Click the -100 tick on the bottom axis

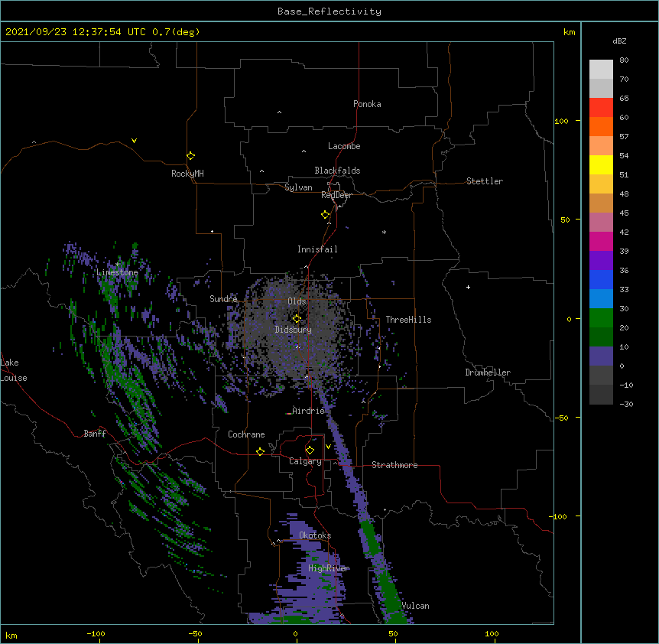coord(96,633)
